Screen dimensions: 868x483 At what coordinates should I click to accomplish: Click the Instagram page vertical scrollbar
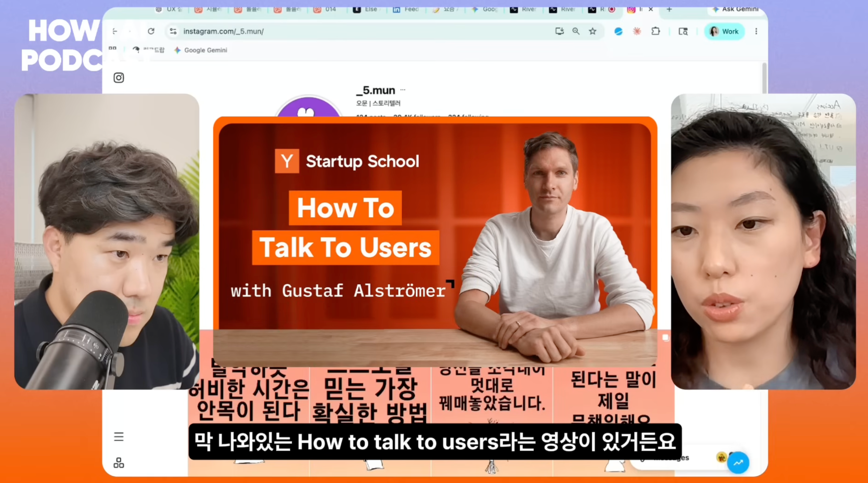click(764, 78)
